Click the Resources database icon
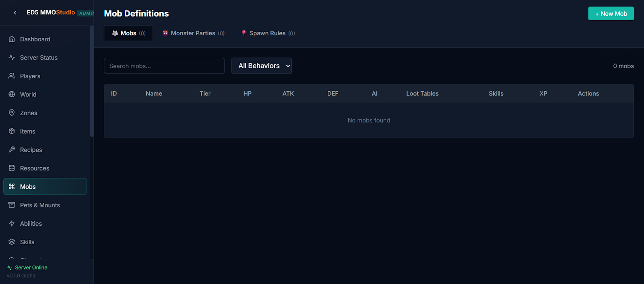Viewport: 644px width, 284px height. tap(12, 168)
